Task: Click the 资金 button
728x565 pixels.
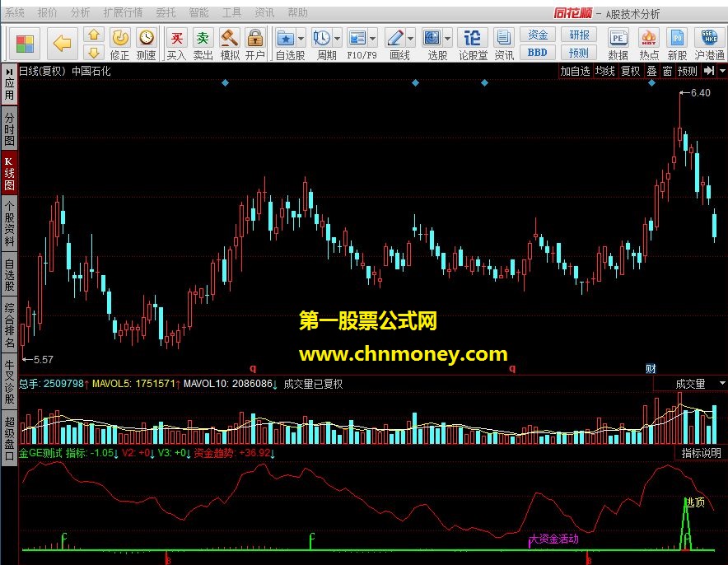Action: [x=537, y=35]
